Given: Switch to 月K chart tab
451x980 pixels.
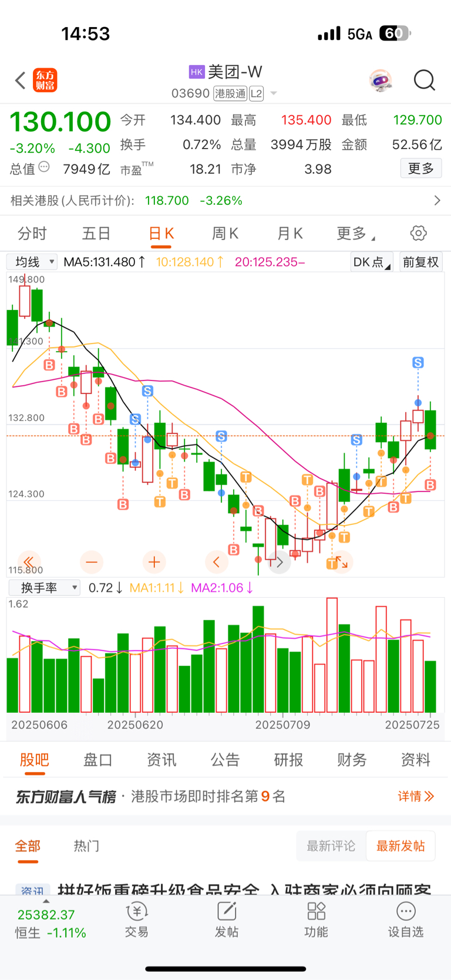Looking at the screenshot, I should click(290, 234).
